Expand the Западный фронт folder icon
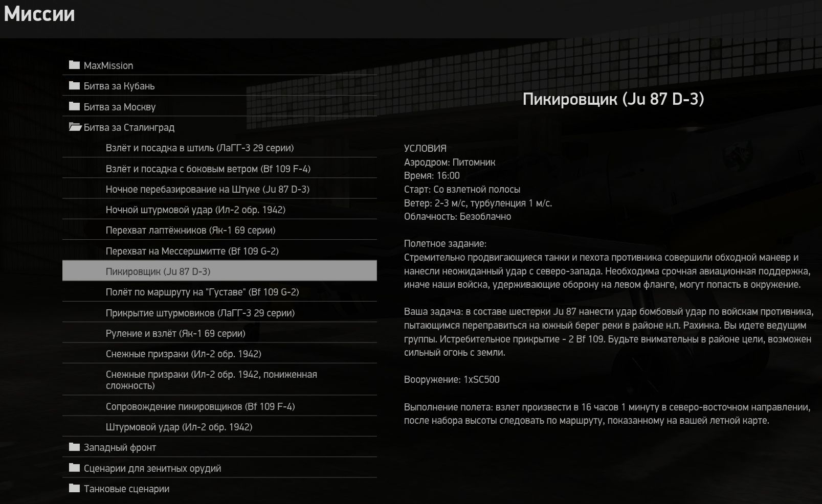This screenshot has width=822, height=504. (x=75, y=447)
